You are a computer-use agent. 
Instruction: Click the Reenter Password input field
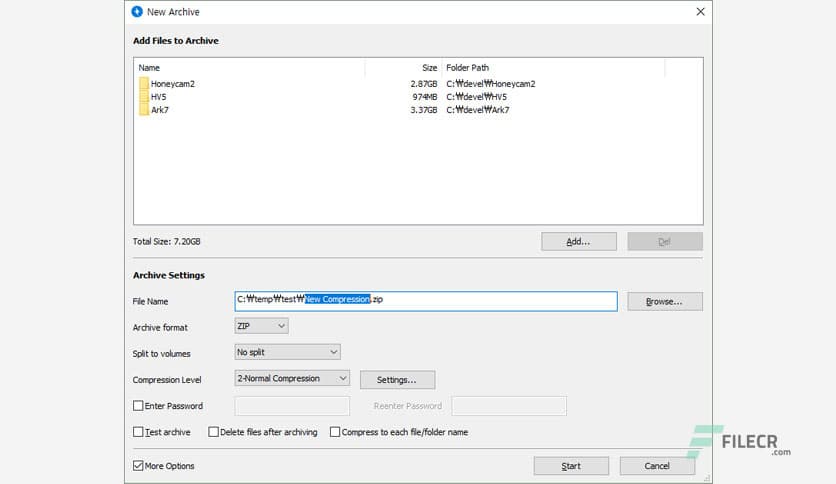[509, 406]
